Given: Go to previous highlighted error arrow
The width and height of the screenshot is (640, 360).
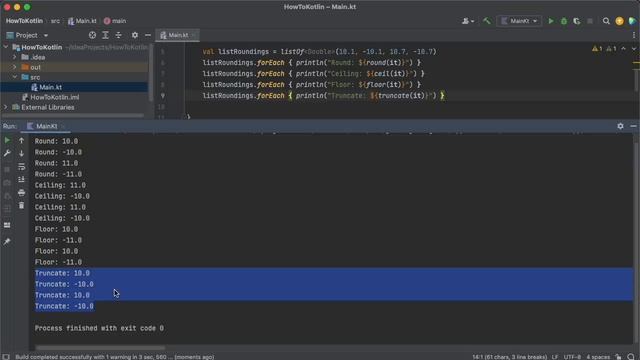Looking at the screenshot, I should point(623,49).
